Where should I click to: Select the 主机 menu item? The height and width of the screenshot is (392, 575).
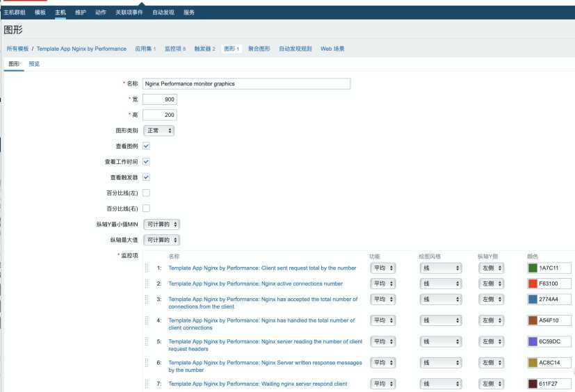[x=60, y=13]
